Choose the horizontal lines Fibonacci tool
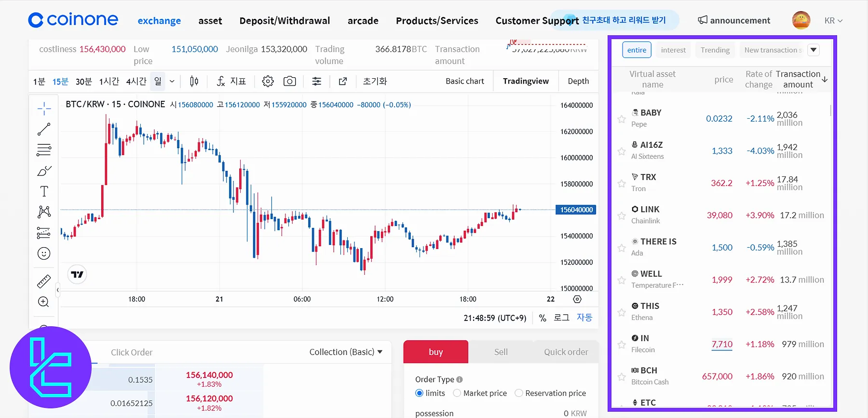The image size is (868, 418). point(44,150)
